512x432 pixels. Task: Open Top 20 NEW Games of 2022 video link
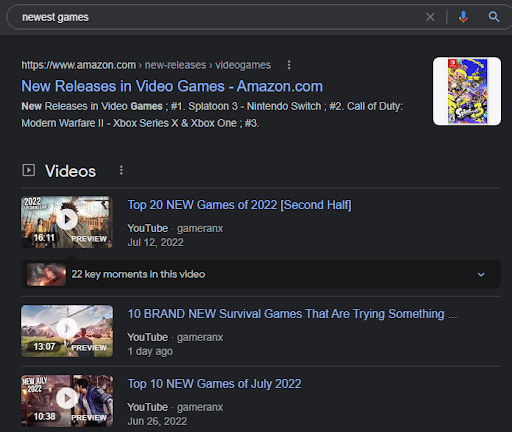click(x=239, y=205)
